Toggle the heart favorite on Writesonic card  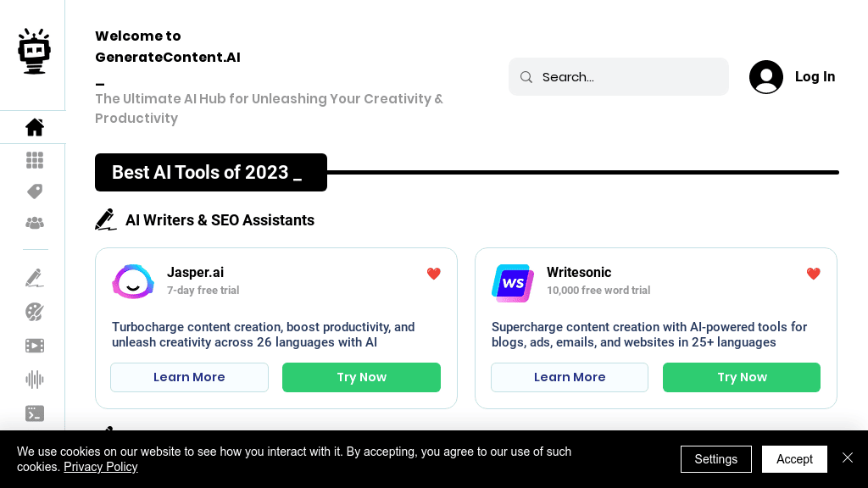[814, 274]
